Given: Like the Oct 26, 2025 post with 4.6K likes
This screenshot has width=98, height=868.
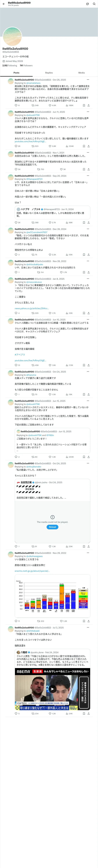Looking at the screenshot, I should 52,105.
